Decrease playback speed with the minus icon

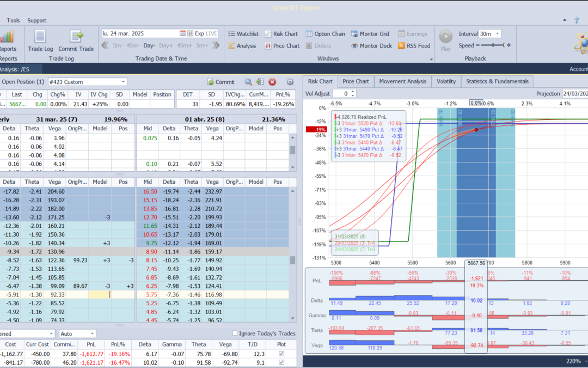pyautogui.click(x=478, y=45)
